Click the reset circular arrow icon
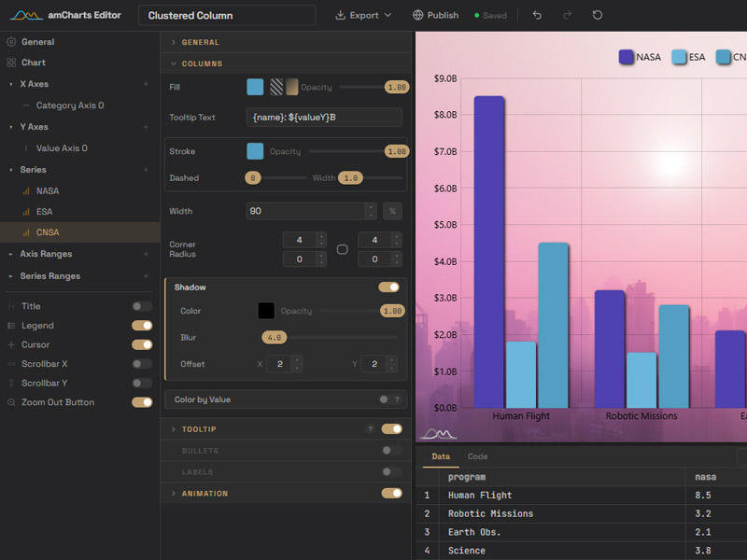 pos(598,15)
